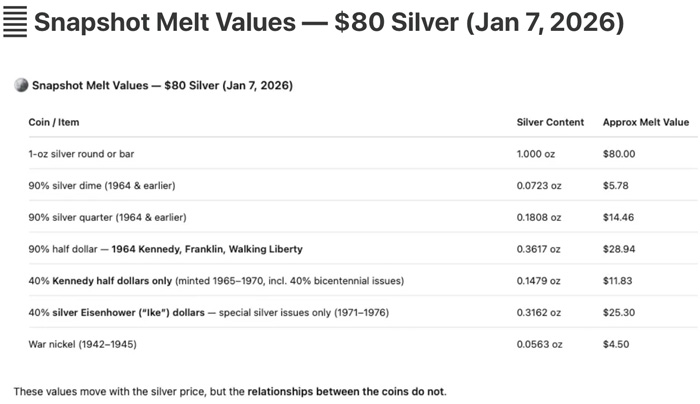Select the $14.46 melt value cell
Image resolution: width=700 pixels, height=404 pixels.
click(x=618, y=217)
